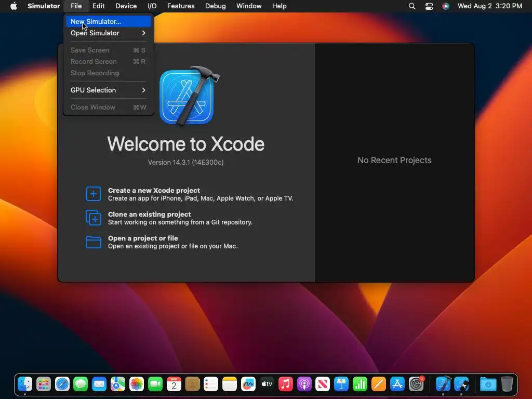Open the I/O menu

tap(152, 6)
